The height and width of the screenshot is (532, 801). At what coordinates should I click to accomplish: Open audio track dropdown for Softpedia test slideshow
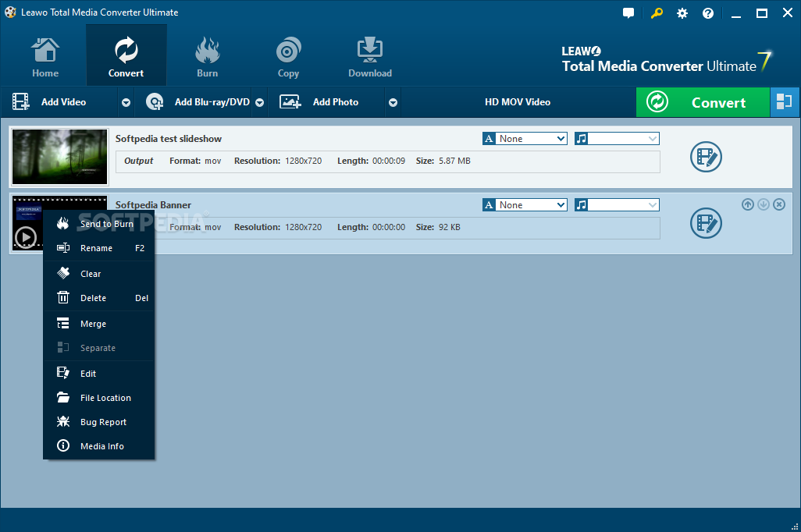pos(617,138)
